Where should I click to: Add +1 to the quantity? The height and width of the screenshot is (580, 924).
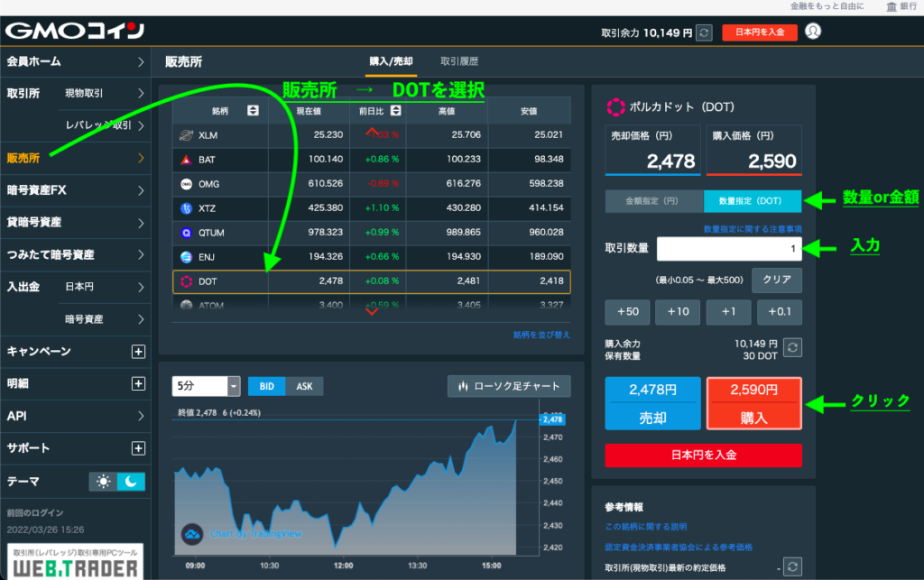coord(728,312)
